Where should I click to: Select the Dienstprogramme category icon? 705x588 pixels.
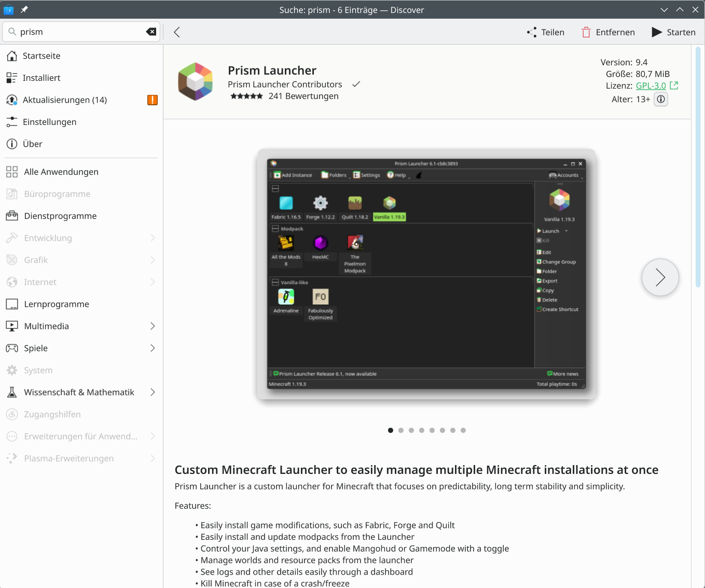pos(12,216)
